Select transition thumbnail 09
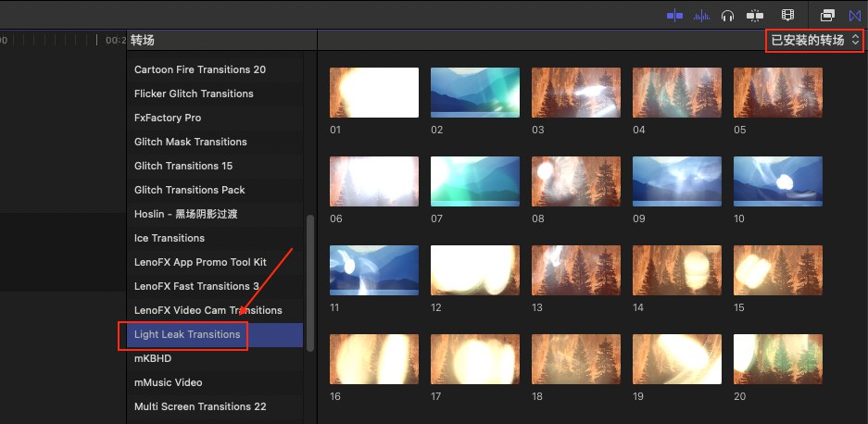The image size is (868, 424). [677, 181]
